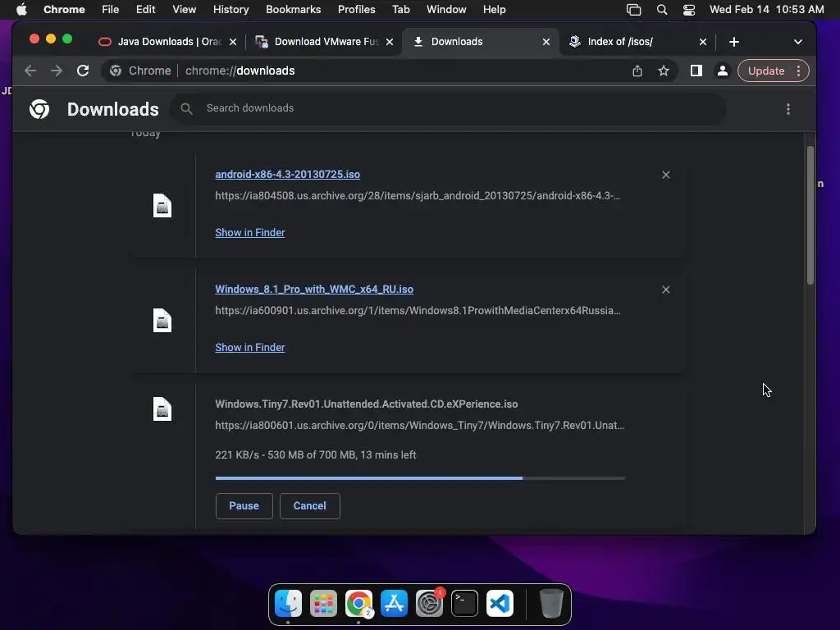This screenshot has height=630, width=840.
Task: Reload the downloads page
Action: point(83,71)
